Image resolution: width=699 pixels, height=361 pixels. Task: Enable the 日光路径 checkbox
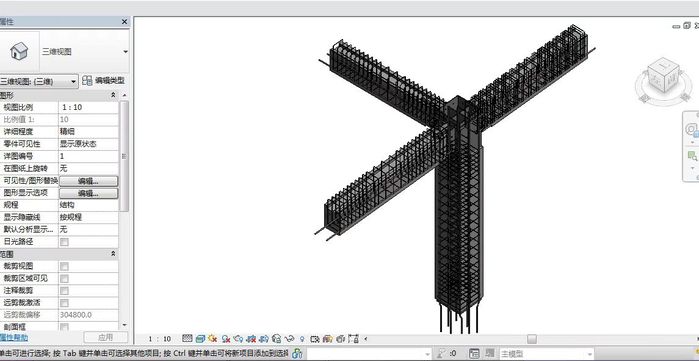click(65, 242)
